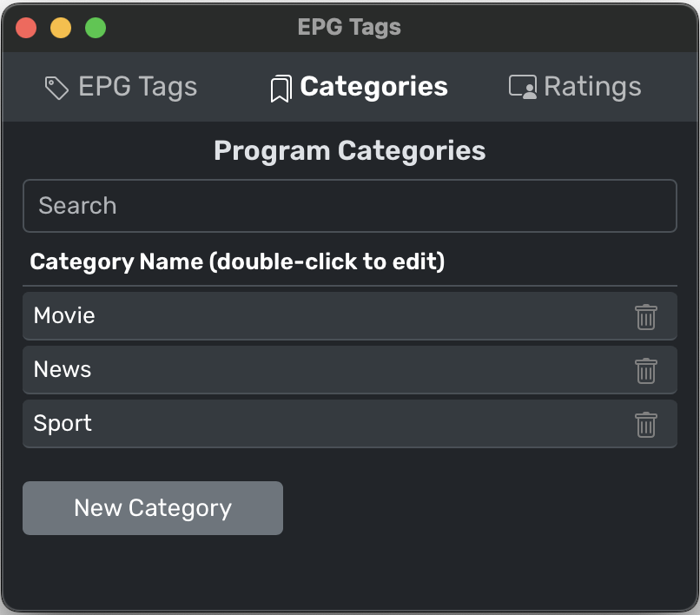700x615 pixels.
Task: Switch to the EPG Tags tab
Action: pyautogui.click(x=121, y=87)
